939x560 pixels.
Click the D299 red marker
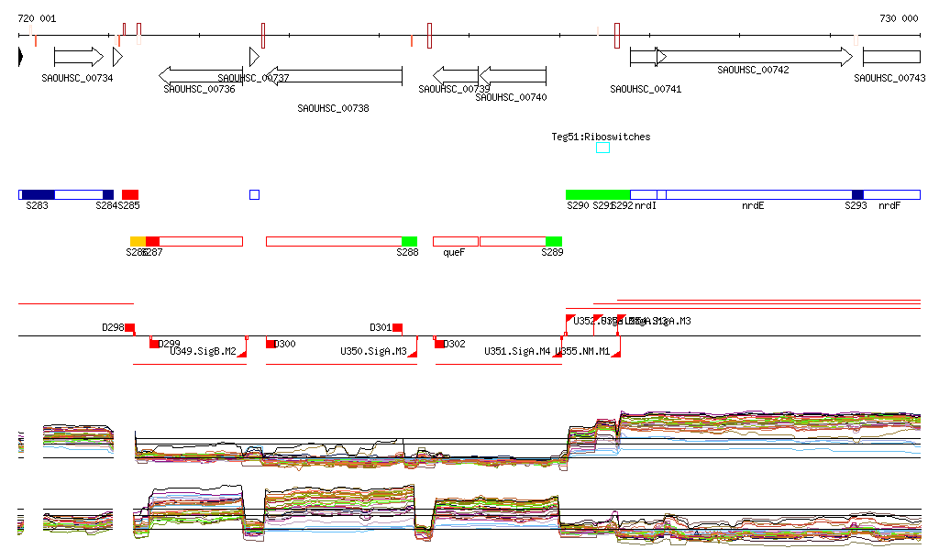(x=154, y=344)
